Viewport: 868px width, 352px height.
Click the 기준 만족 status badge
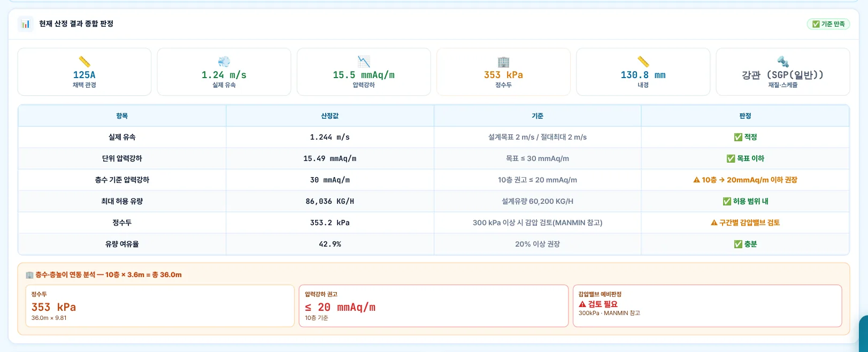pos(828,24)
